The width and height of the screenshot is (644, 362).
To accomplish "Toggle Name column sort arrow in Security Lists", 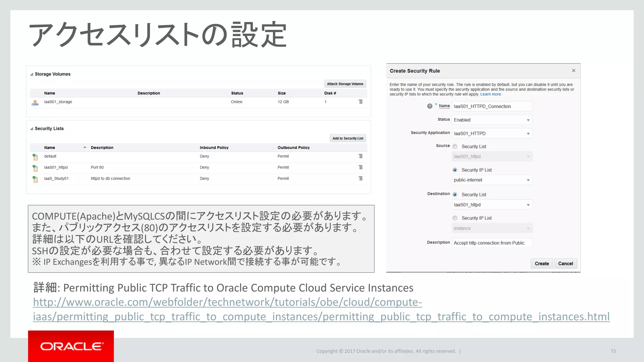I will (x=85, y=147).
